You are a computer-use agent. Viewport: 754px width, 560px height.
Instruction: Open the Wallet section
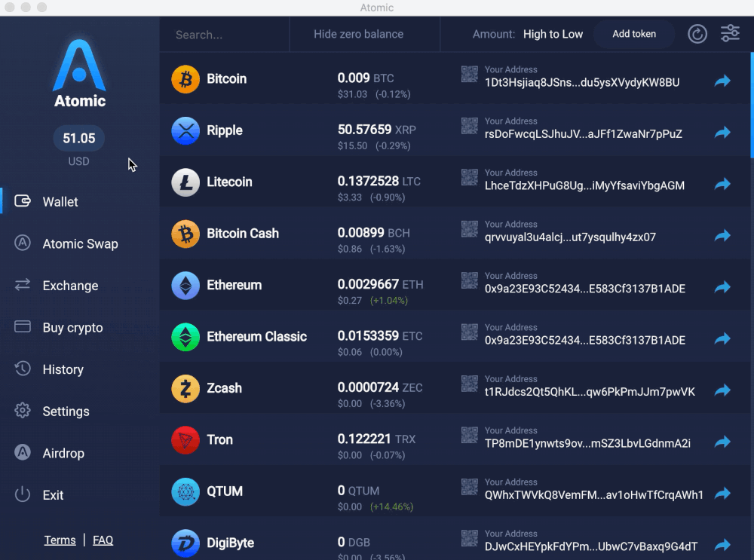click(x=60, y=202)
